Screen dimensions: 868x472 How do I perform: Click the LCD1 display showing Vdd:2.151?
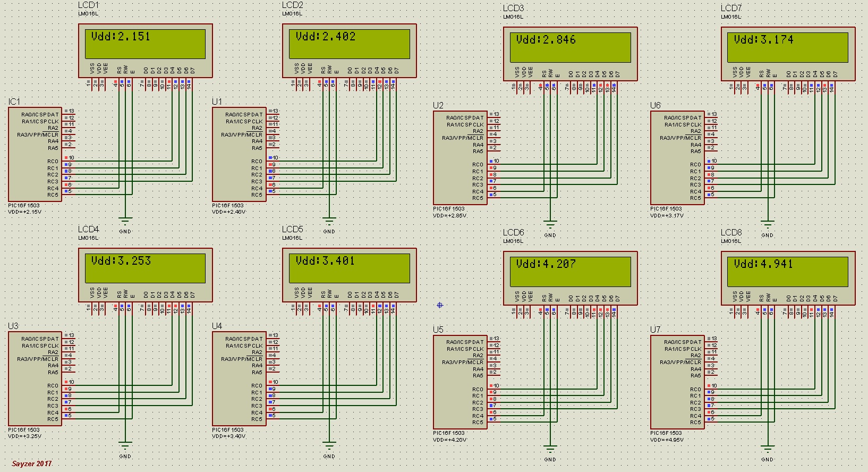(145, 44)
